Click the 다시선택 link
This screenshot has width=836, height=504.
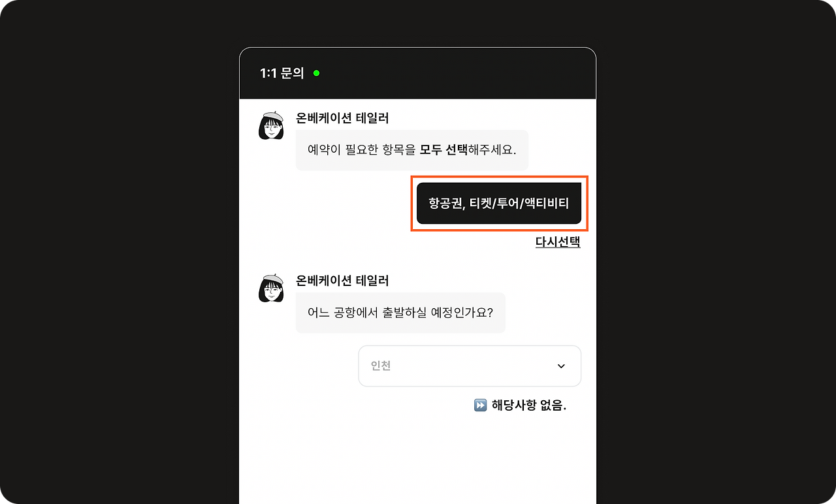click(x=558, y=242)
